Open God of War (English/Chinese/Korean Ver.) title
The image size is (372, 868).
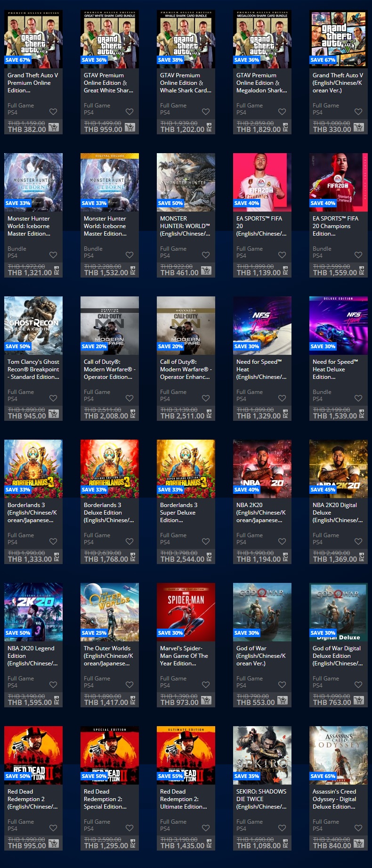tap(261, 655)
